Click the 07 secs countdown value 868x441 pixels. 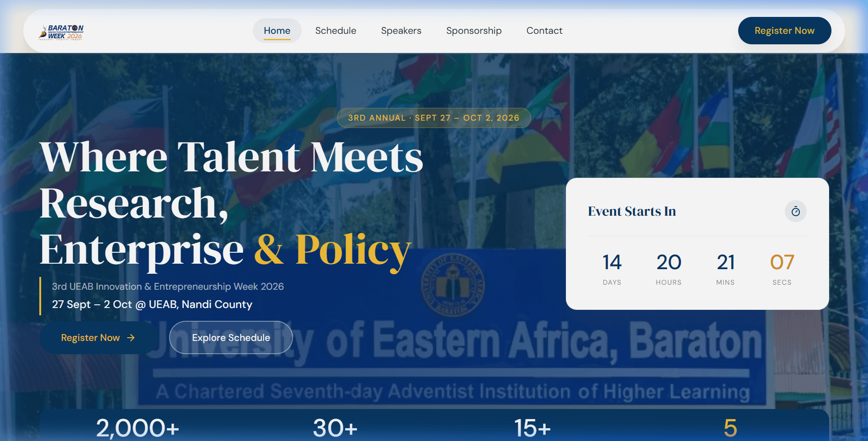782,262
